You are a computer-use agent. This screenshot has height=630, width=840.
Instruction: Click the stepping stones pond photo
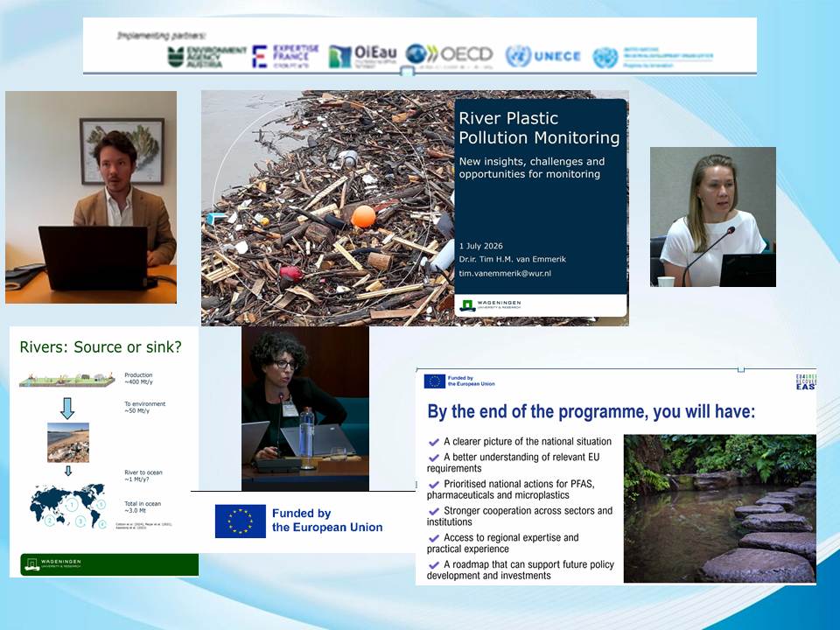[x=720, y=508]
